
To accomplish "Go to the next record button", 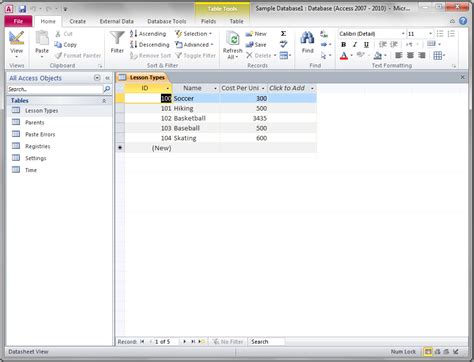I will (x=184, y=342).
